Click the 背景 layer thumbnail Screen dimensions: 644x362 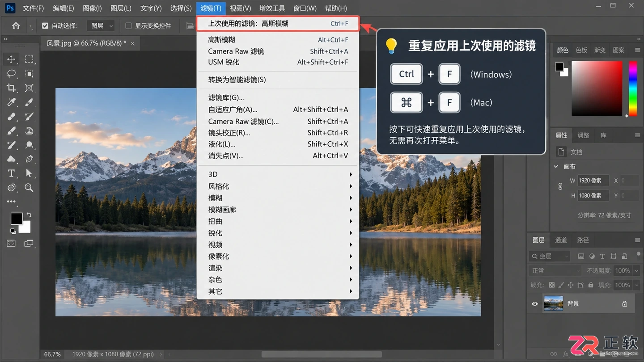coord(553,303)
